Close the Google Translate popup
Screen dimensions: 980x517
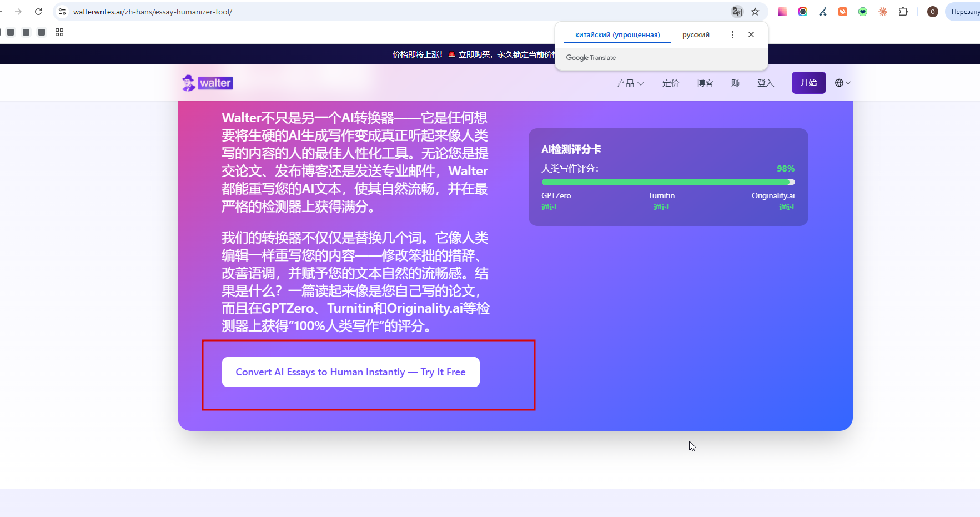[751, 34]
